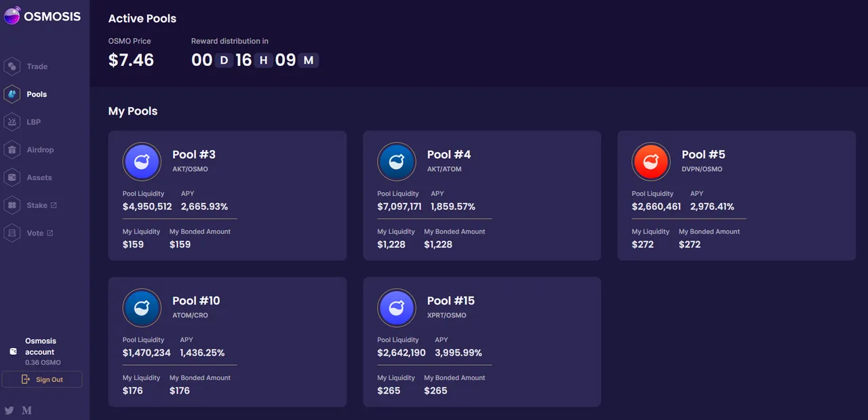Click the OSMOSIS wordmark text

point(52,16)
